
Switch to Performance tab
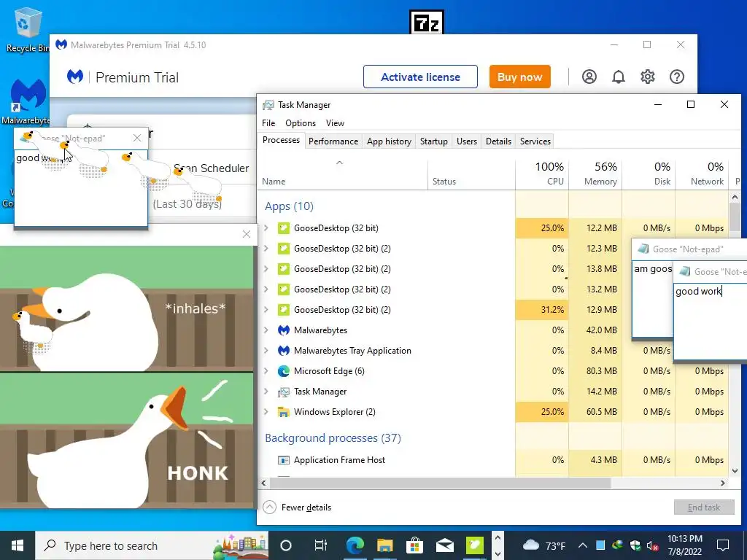[333, 141]
